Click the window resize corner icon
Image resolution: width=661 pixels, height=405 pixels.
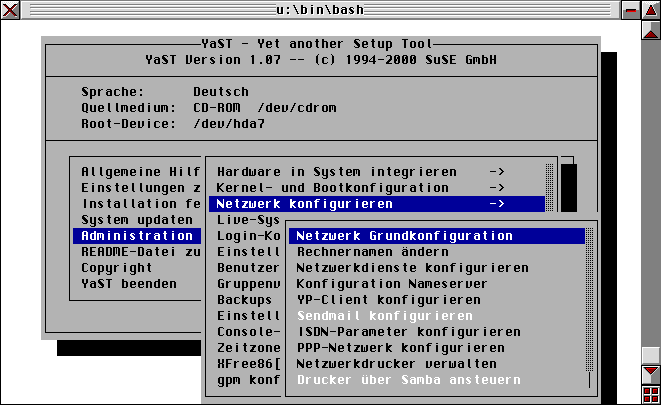click(x=650, y=395)
